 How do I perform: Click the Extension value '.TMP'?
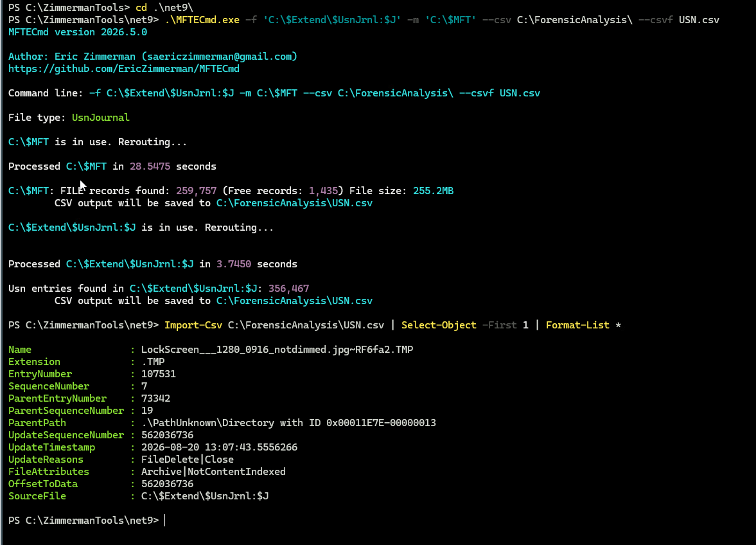coord(153,362)
